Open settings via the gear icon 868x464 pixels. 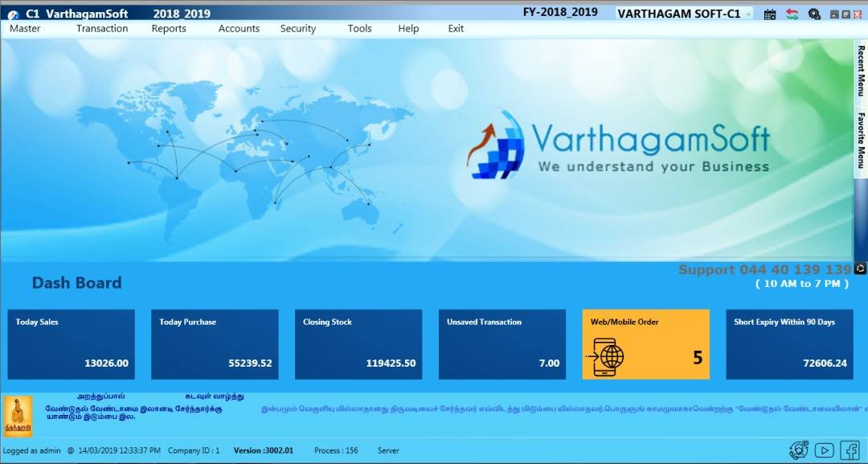pyautogui.click(x=813, y=14)
